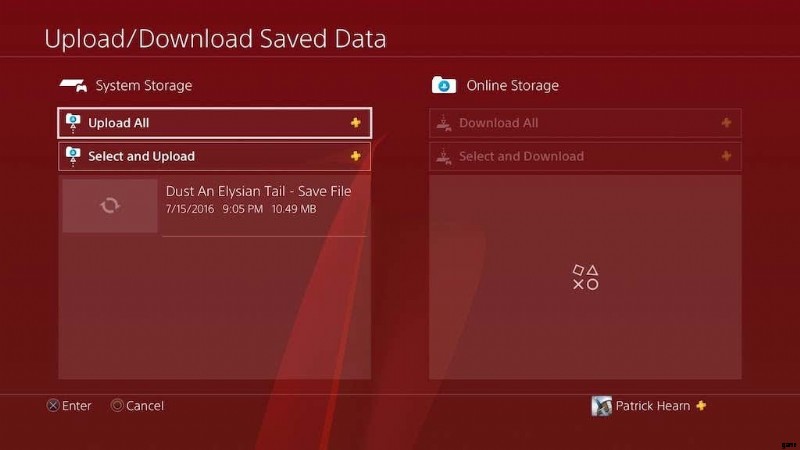Image resolution: width=800 pixels, height=450 pixels.
Task: Click the circle Cancel button hint
Action: [x=137, y=406]
